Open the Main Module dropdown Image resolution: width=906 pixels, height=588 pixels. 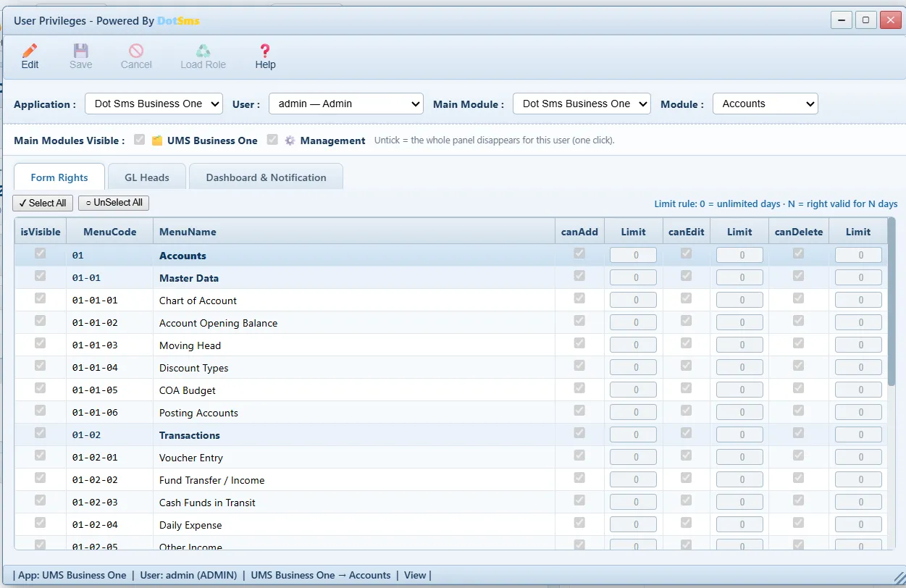582,104
